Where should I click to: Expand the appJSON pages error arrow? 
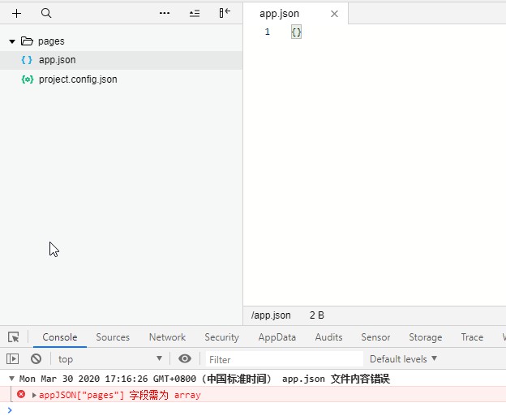(x=34, y=395)
